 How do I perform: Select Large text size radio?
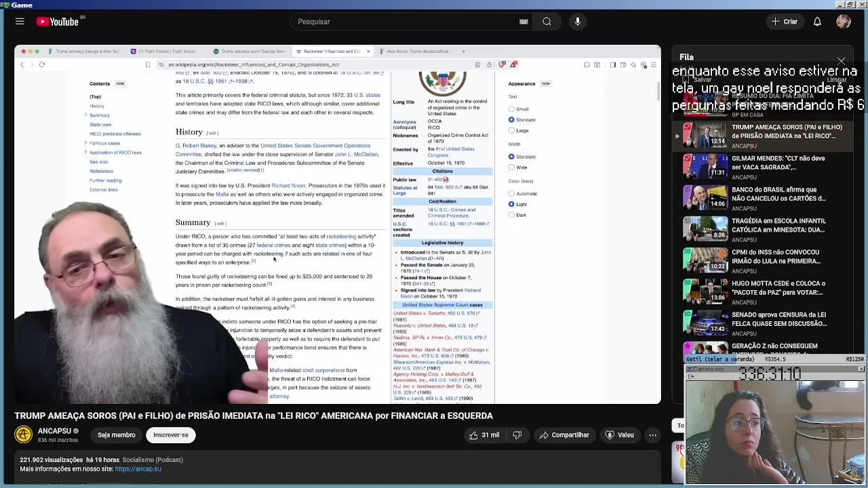(511, 131)
